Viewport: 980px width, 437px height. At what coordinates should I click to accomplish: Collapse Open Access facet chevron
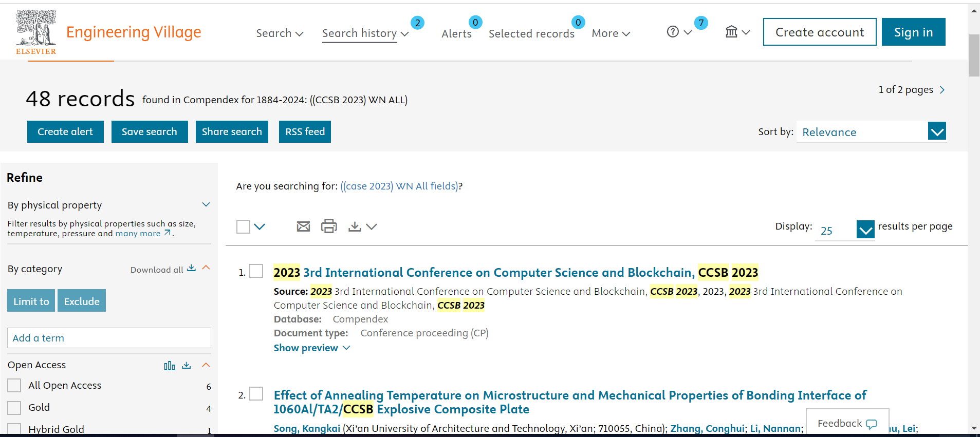pos(206,365)
